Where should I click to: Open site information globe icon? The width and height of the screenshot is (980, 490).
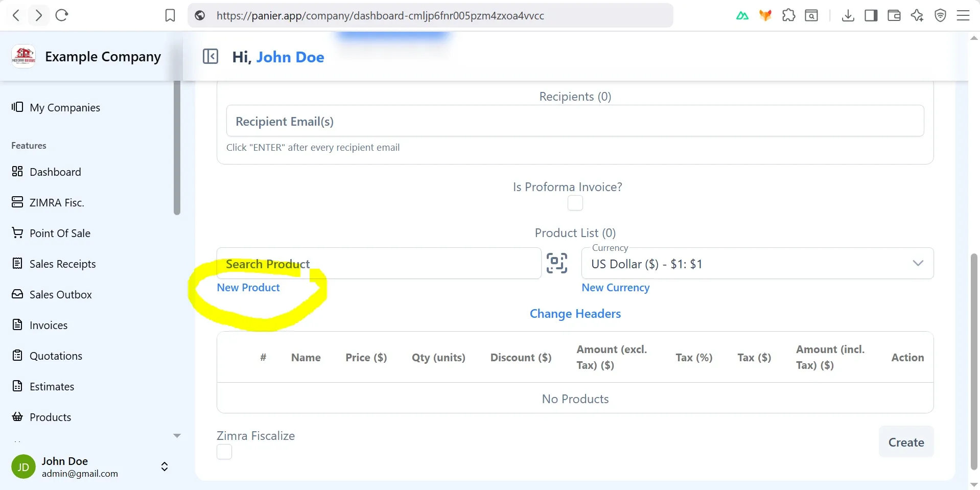(200, 15)
